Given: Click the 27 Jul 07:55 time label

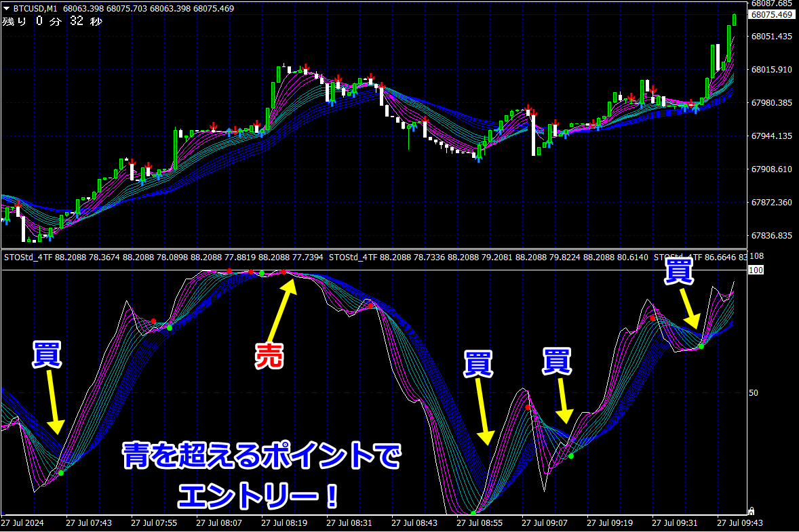Looking at the screenshot, I should [x=154, y=523].
